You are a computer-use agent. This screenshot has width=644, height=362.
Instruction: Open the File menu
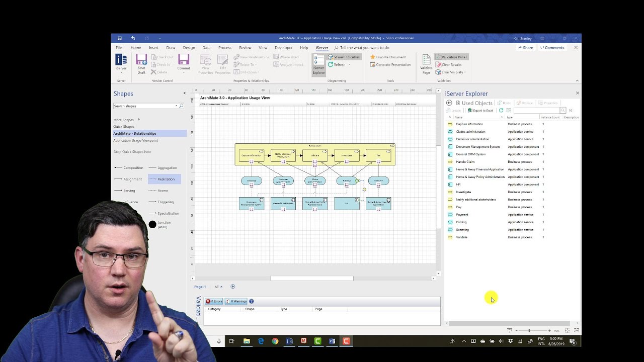tap(119, 48)
